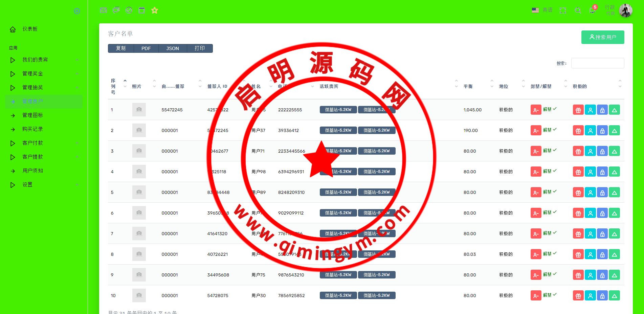
Task: Open the 英语 language dropdown
Action: coord(542,10)
